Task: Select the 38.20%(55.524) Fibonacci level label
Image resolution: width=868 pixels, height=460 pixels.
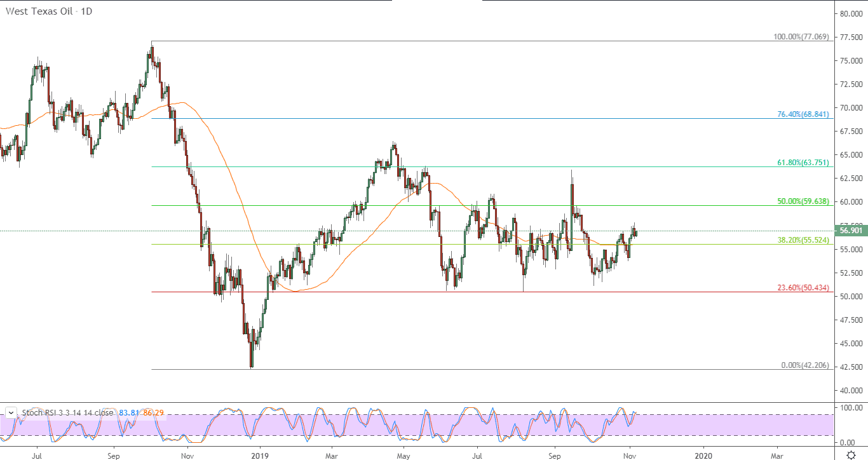Action: (803, 240)
